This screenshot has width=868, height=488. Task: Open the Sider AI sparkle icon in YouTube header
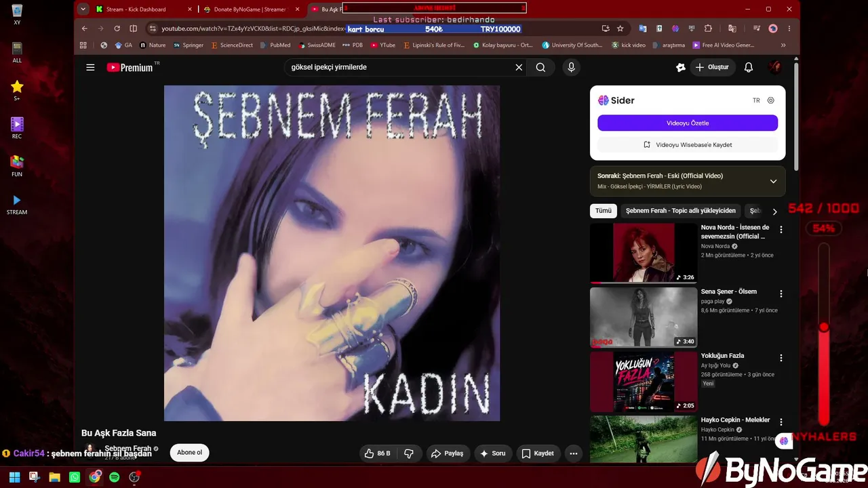(681, 67)
